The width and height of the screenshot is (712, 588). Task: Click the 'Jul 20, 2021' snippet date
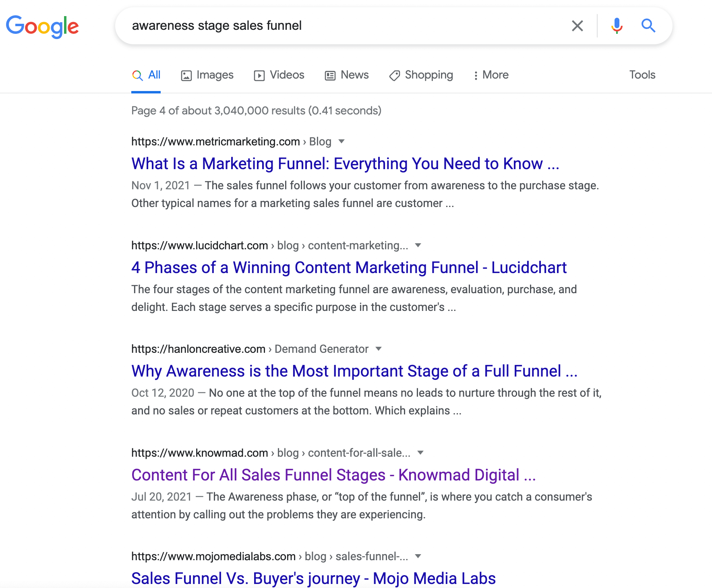click(161, 497)
